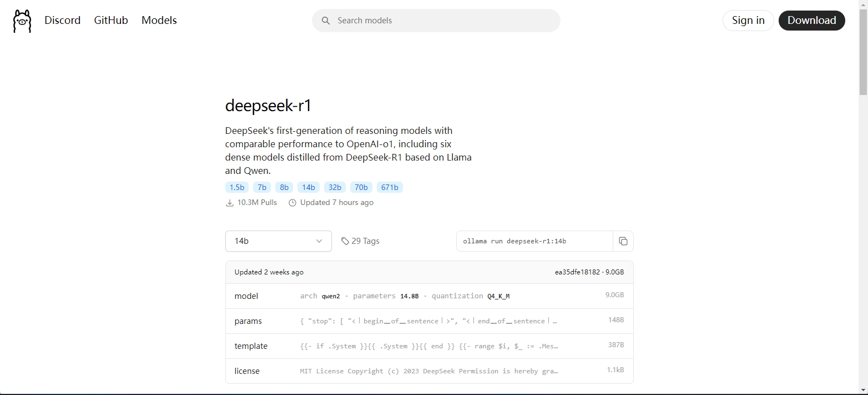Image resolution: width=868 pixels, height=395 pixels.
Task: Select the 1.5b size tag
Action: click(x=237, y=187)
